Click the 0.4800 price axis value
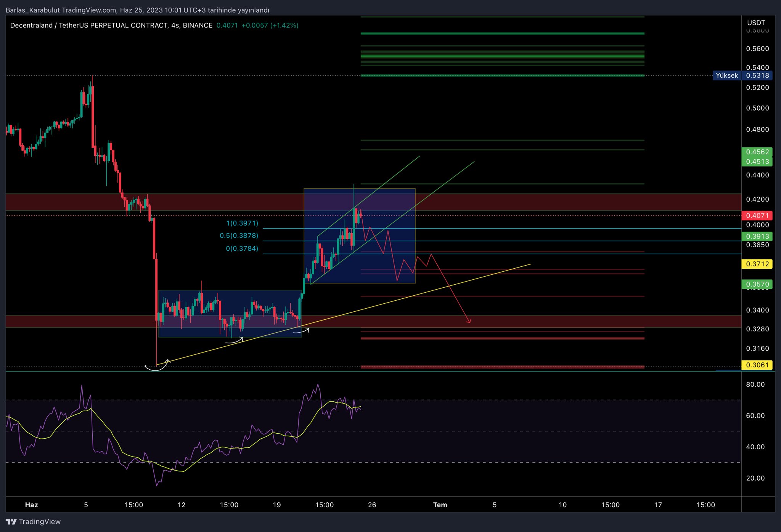 (x=757, y=130)
